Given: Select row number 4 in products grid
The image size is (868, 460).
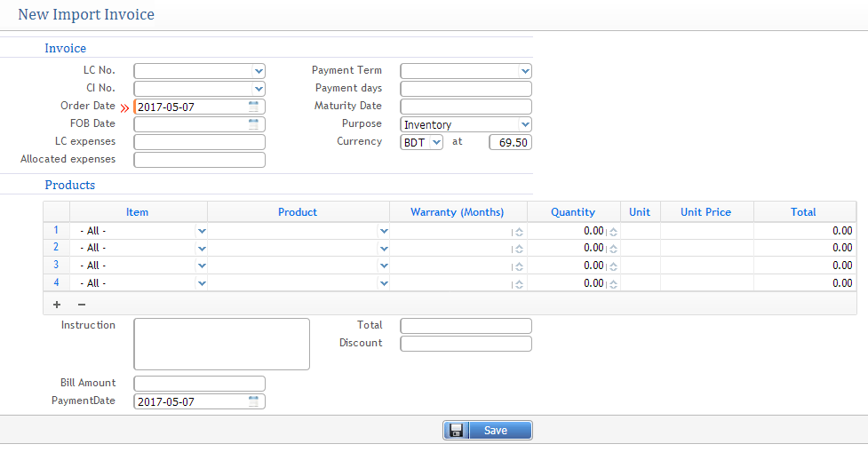Looking at the screenshot, I should [x=56, y=282].
